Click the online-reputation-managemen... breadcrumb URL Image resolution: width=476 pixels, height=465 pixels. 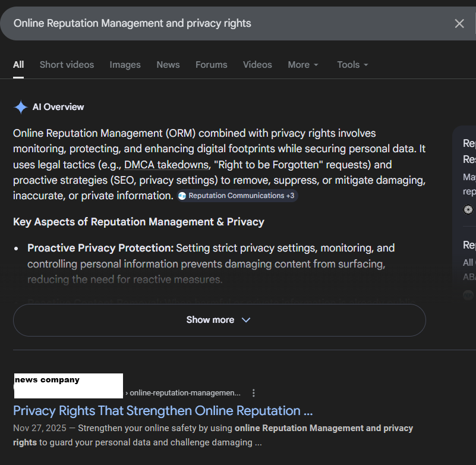coord(185,393)
